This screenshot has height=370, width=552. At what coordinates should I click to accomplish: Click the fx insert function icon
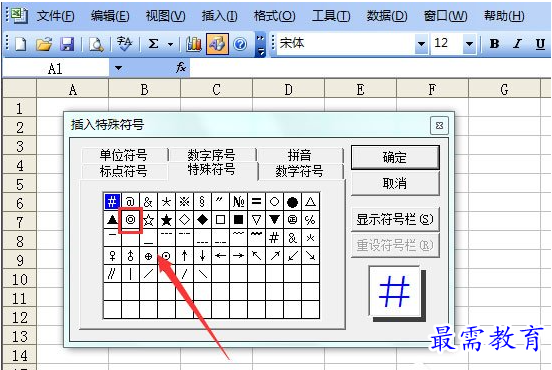[x=181, y=67]
